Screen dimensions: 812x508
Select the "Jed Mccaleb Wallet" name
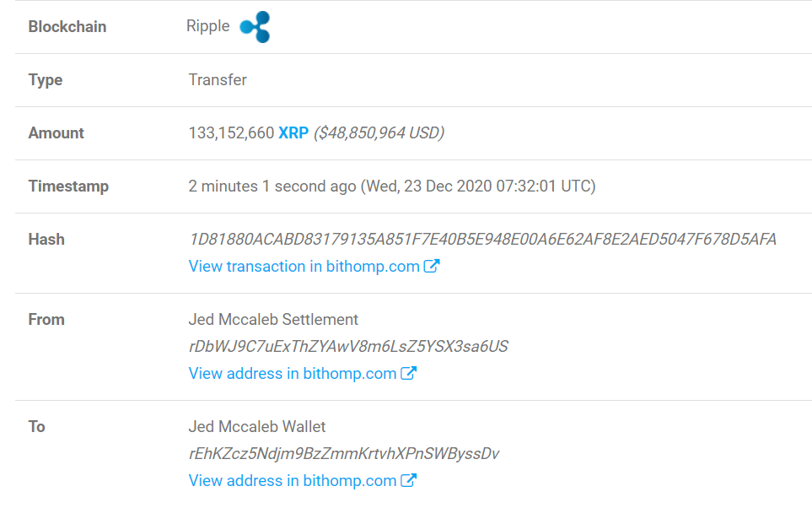pos(257,427)
